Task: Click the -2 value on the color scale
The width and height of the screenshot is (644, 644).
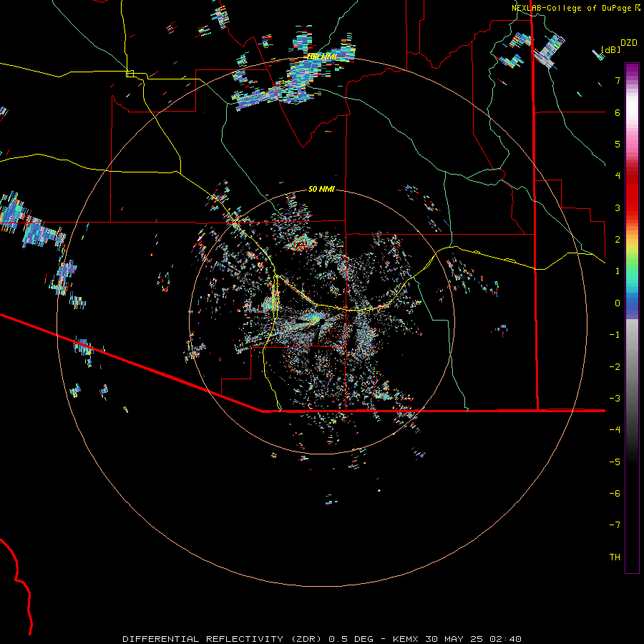Action: pyautogui.click(x=615, y=367)
